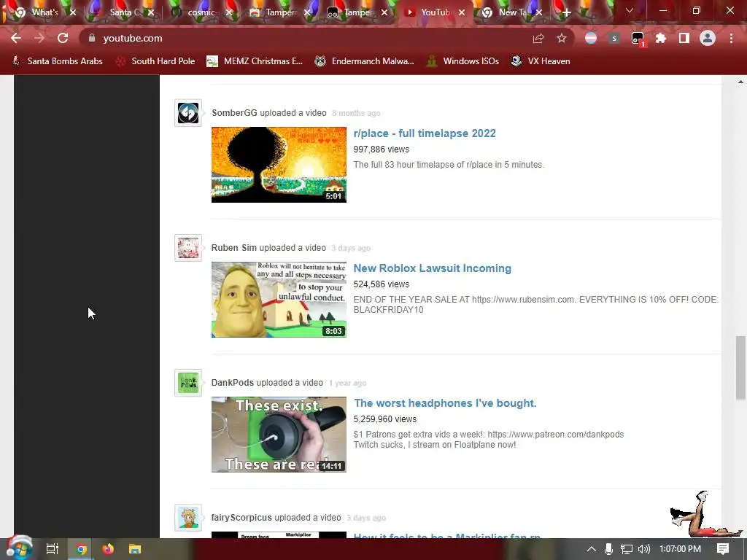The image size is (747, 560).
Task: Open the gray S extension
Action: [614, 38]
